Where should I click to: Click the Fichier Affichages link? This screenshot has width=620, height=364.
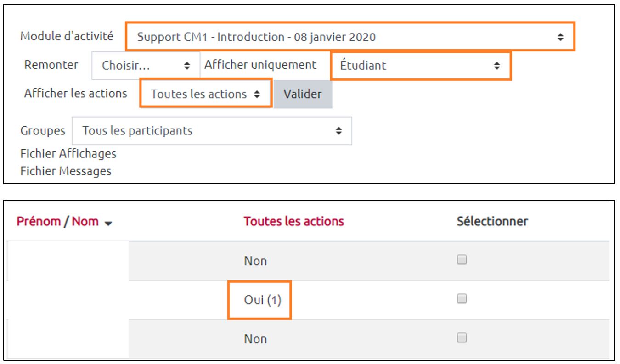[68, 153]
